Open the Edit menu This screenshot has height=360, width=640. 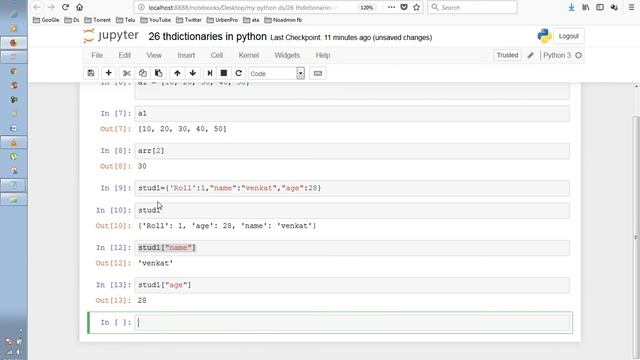(x=124, y=55)
